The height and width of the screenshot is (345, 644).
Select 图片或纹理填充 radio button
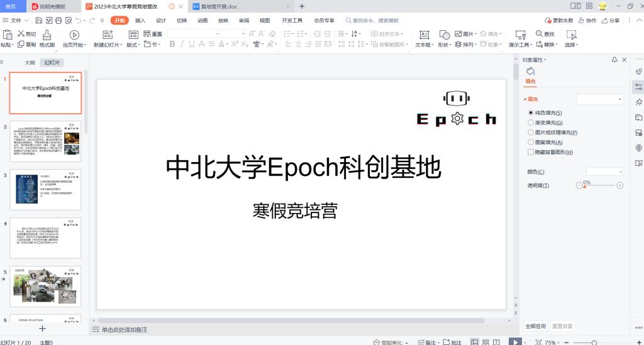click(x=531, y=133)
